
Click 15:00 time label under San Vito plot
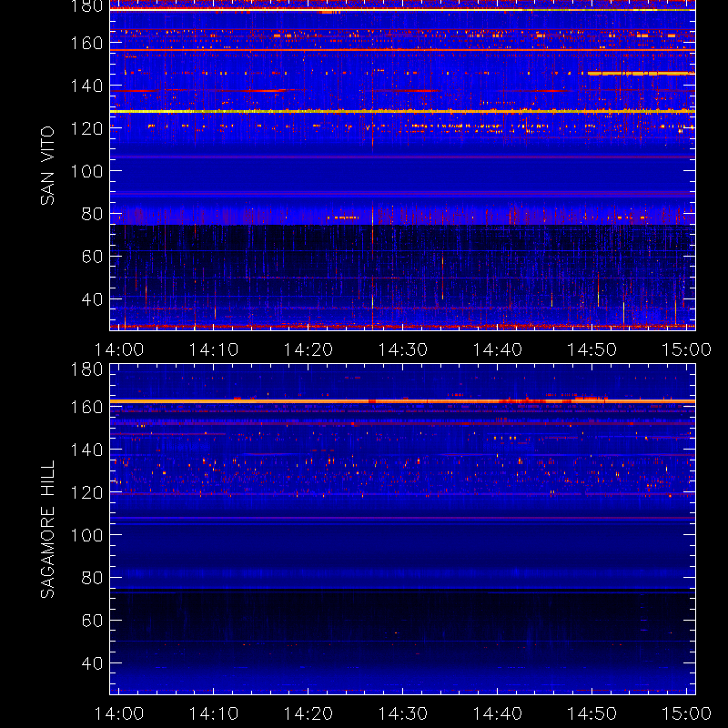pyautogui.click(x=686, y=349)
